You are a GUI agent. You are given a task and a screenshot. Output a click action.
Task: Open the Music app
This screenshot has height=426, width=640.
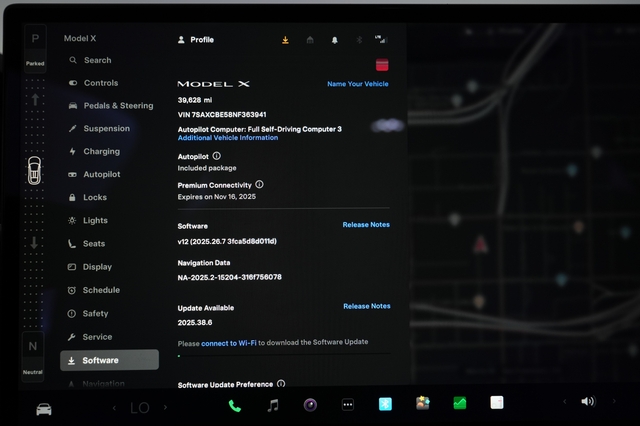tap(273, 405)
